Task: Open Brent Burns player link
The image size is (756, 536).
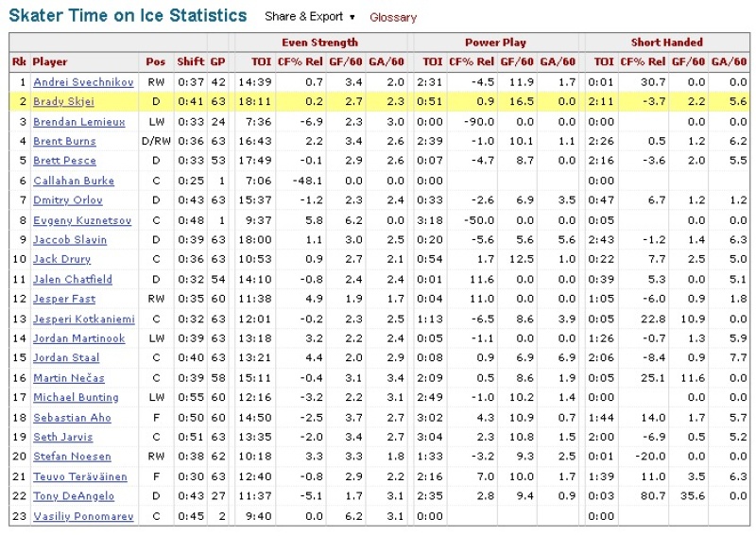Action: pyautogui.click(x=64, y=142)
